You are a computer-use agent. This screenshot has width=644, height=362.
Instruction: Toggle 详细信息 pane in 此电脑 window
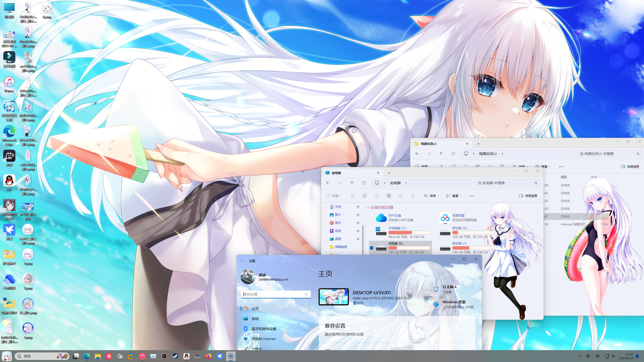pos(528,196)
